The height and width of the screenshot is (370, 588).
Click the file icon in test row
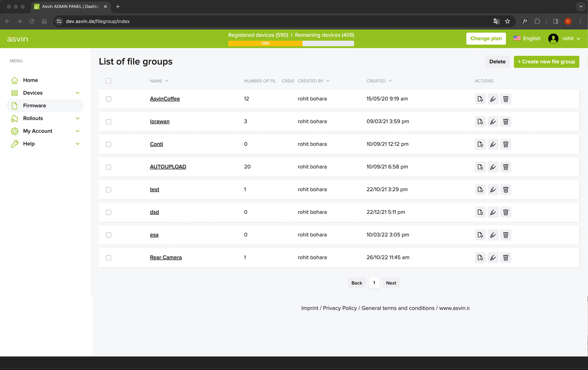point(480,190)
